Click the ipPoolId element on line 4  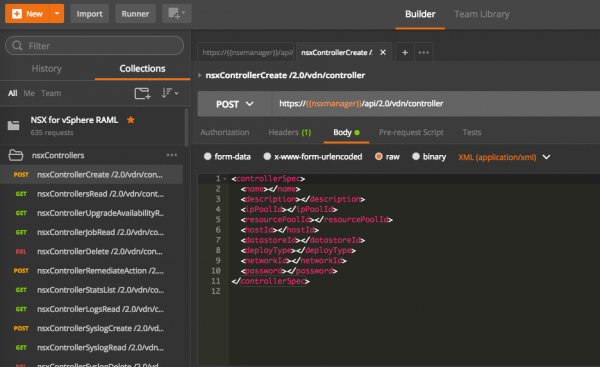289,209
